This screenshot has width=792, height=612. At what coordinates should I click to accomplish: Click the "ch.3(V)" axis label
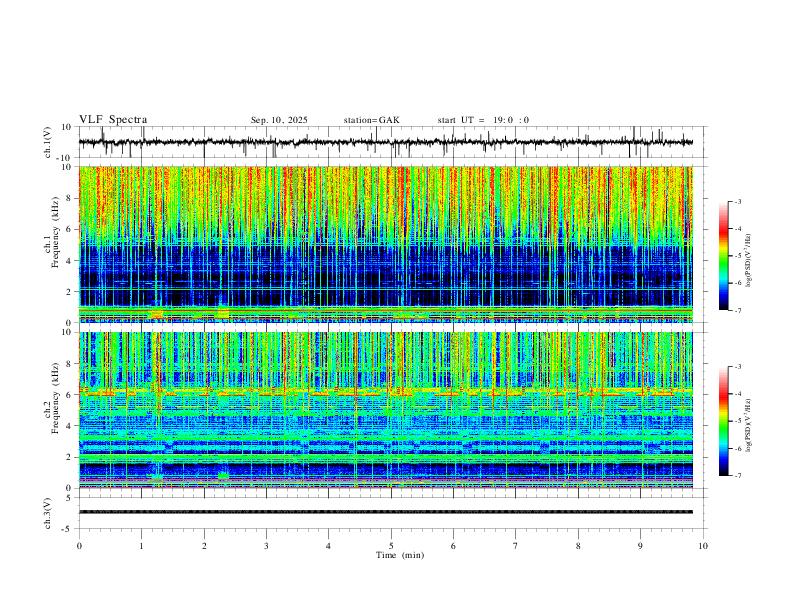click(x=48, y=513)
